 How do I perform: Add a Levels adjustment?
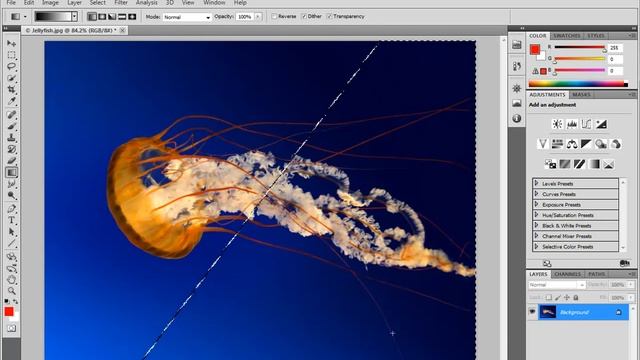[572, 124]
